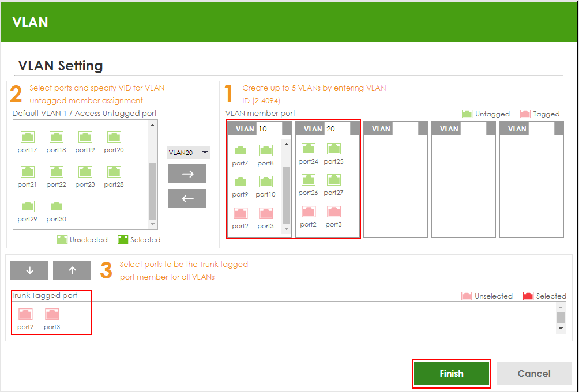
Task: Click tagged port2 in VLAN 10 column
Action: 240,214
